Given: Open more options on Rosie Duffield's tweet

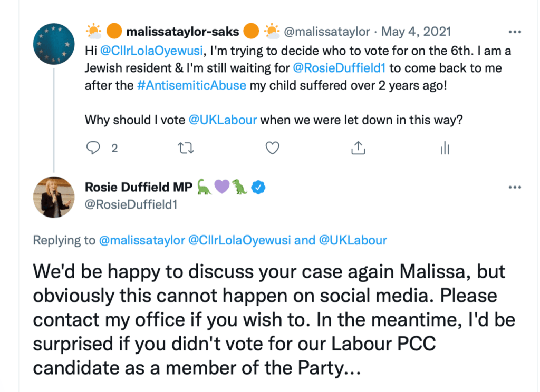Looking at the screenshot, I should [x=514, y=187].
